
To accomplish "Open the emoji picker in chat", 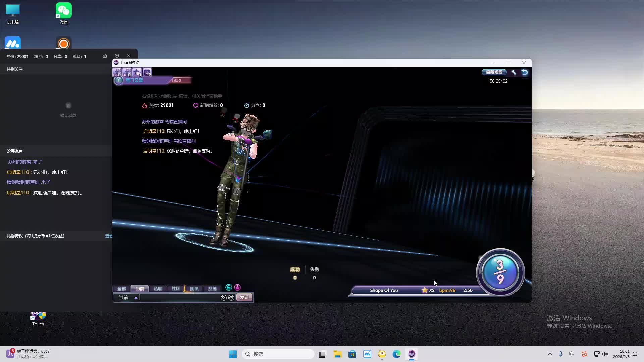I will point(231,298).
